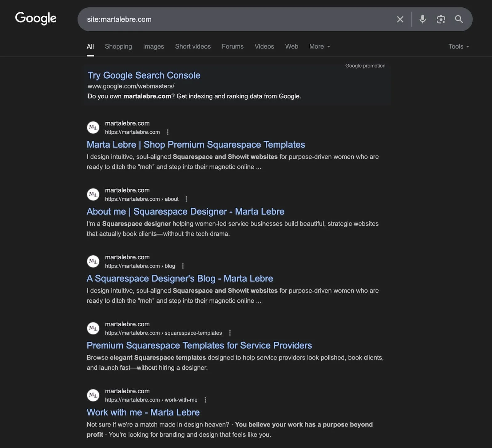Viewport: 492px width, 448px height.
Task: Click the ML favicon of the blog result
Action: point(93,261)
